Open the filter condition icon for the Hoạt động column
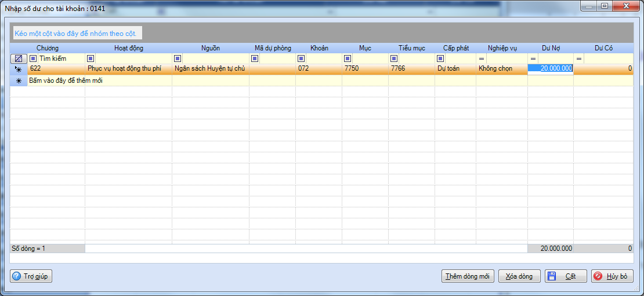This screenshot has width=644, height=296. click(x=91, y=59)
